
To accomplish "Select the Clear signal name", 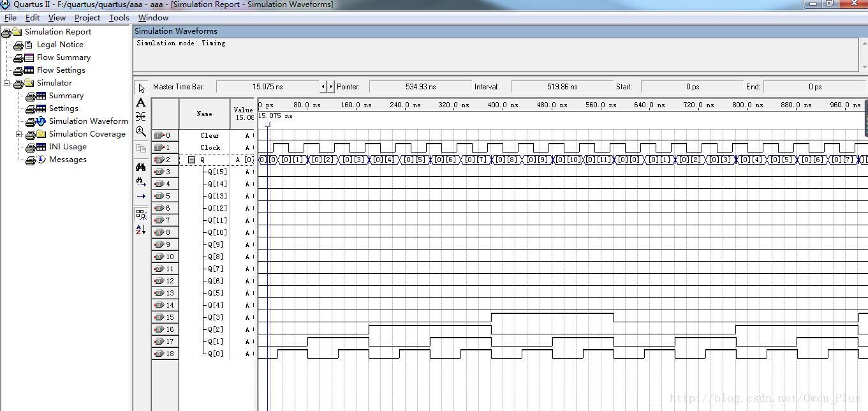I will click(x=210, y=135).
